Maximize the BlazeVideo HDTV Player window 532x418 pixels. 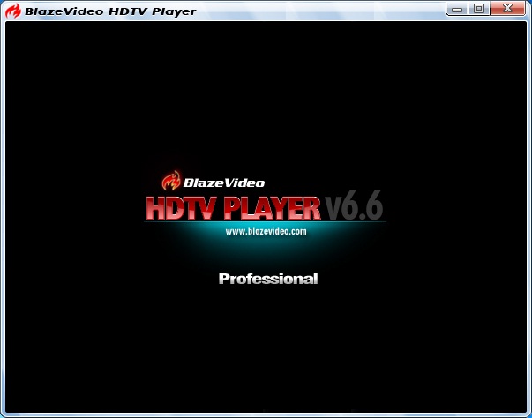[479, 8]
